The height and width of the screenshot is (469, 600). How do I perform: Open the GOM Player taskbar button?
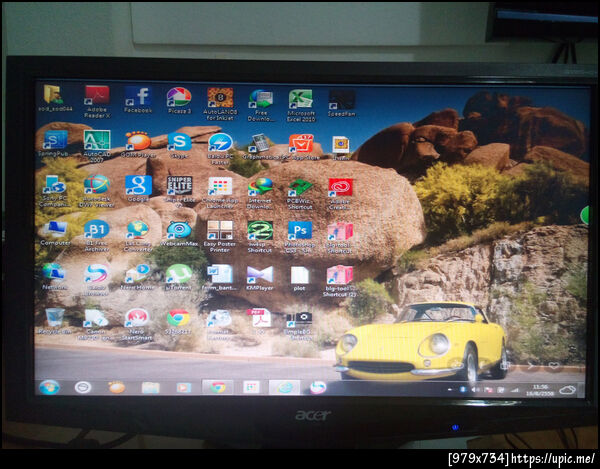click(117, 387)
